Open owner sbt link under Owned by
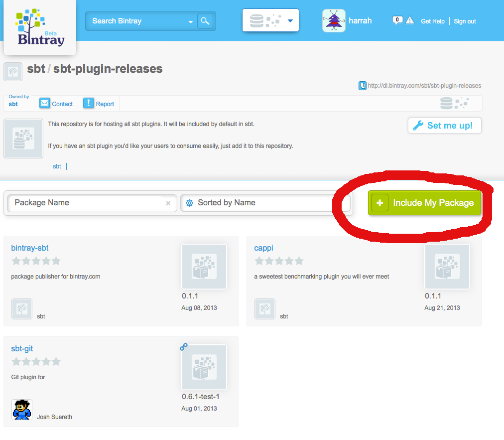Screen dimensions: 504x440 point(13,104)
